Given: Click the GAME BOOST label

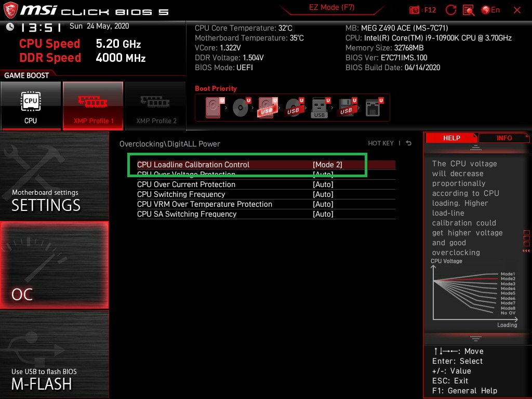Looking at the screenshot, I should pos(26,75).
